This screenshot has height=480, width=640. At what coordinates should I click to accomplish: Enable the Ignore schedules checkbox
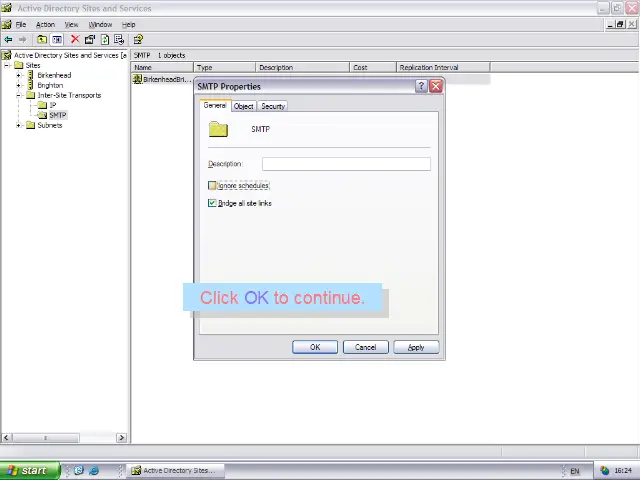pos(212,186)
